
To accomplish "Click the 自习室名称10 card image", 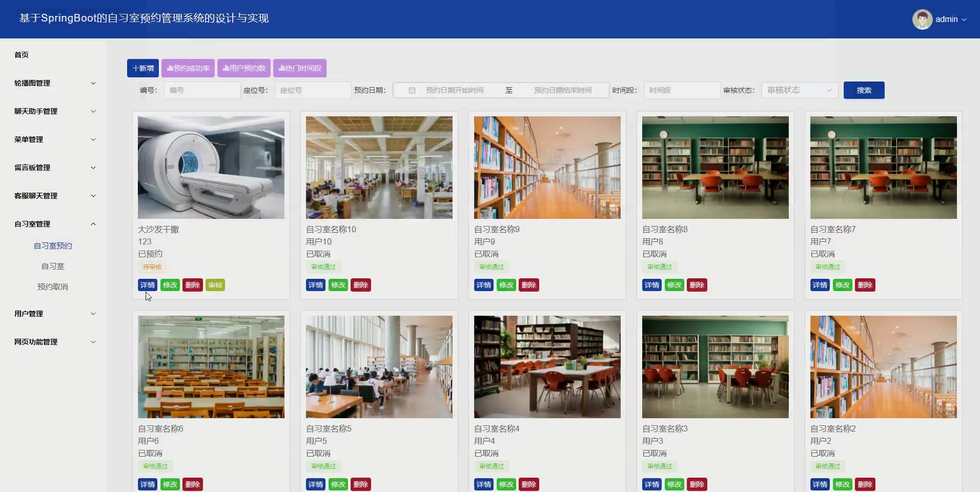I will point(379,168).
